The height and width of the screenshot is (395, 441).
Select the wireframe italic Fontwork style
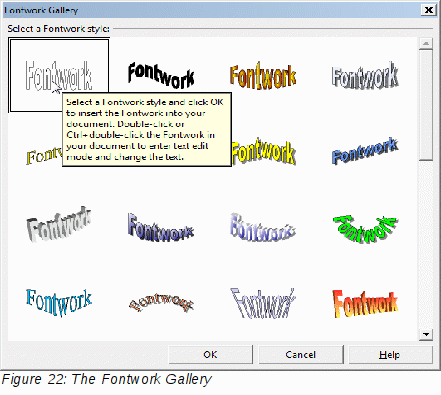click(263, 303)
